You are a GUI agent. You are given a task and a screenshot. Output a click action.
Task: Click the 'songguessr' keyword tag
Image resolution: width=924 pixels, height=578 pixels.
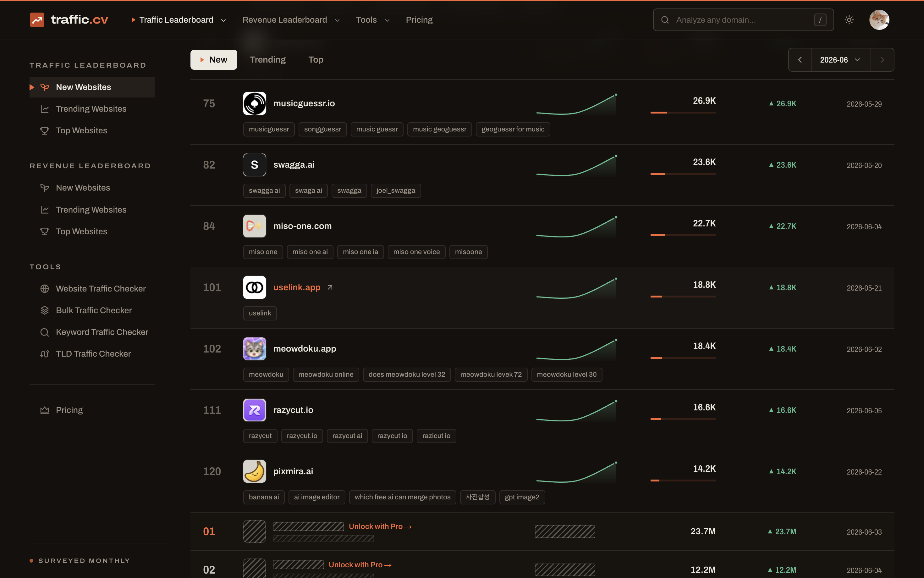pos(323,129)
